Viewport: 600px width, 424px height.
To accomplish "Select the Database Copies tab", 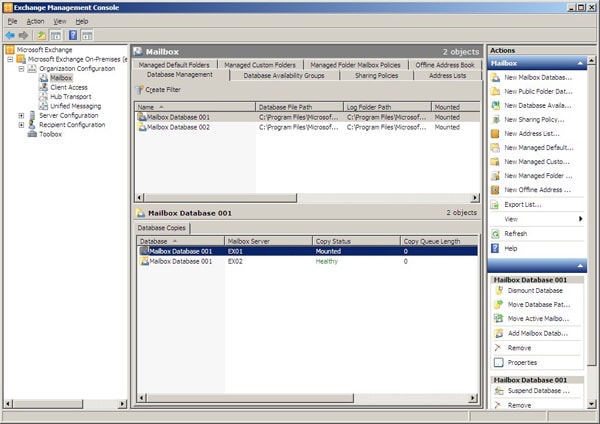I will 161,228.
